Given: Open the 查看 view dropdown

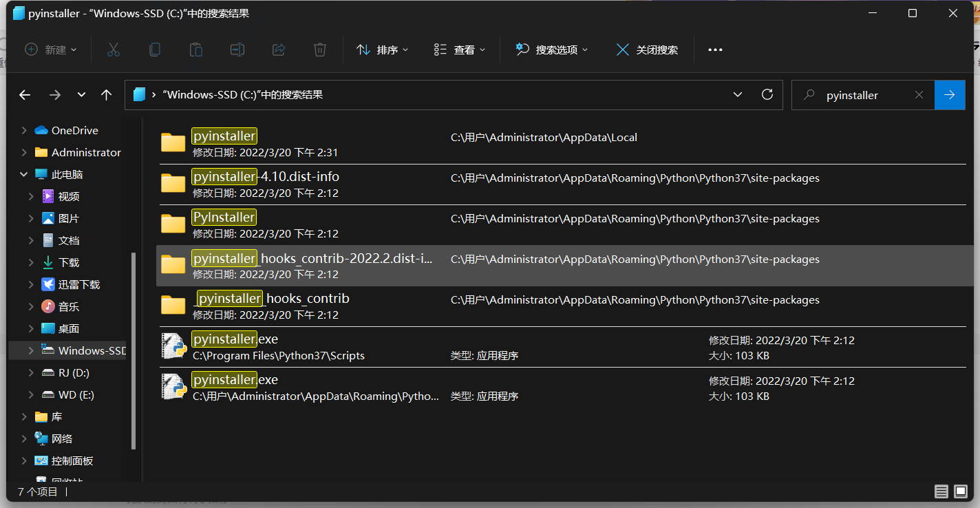Looking at the screenshot, I should [x=459, y=49].
